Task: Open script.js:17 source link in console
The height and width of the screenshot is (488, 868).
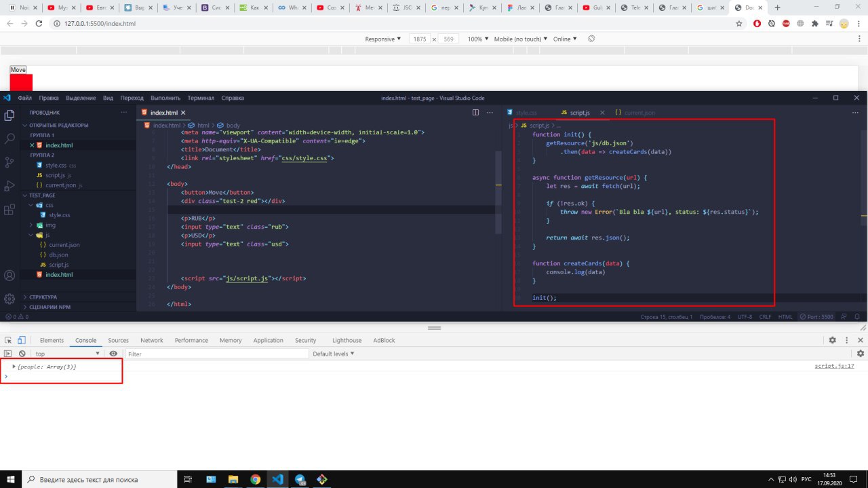Action: (834, 366)
